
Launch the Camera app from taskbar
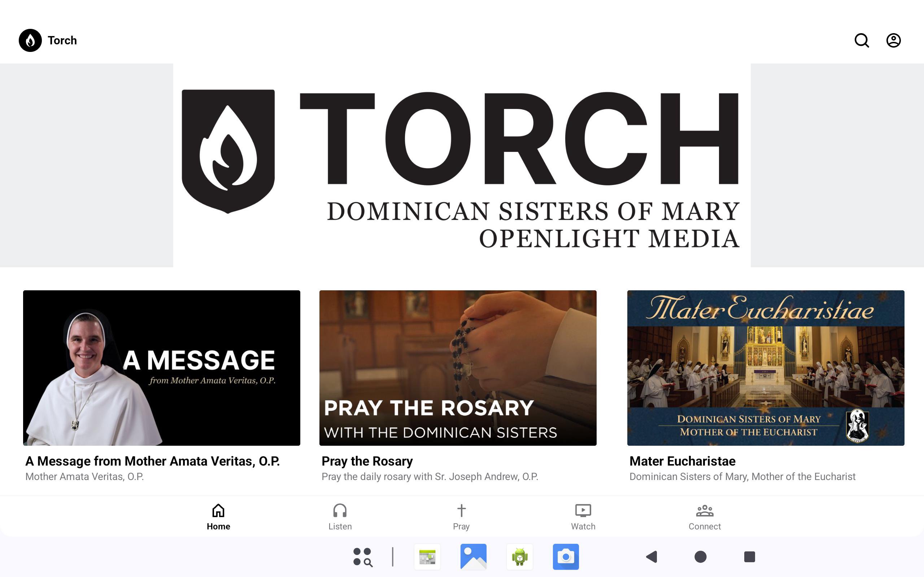coord(566,557)
